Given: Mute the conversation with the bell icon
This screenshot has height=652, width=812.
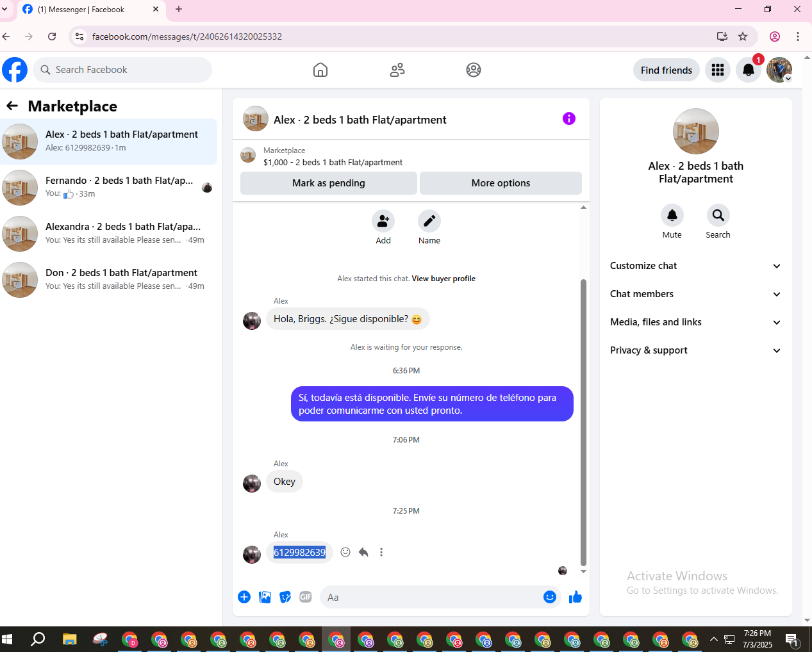Looking at the screenshot, I should click(x=672, y=215).
